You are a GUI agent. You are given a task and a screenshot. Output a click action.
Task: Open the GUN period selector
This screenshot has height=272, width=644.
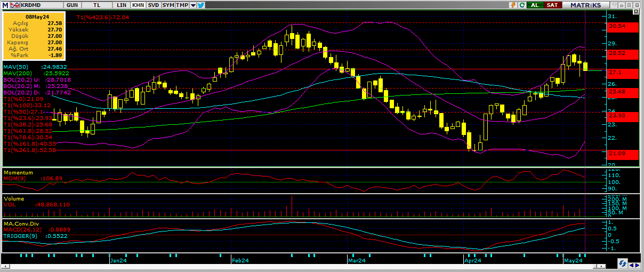[71, 5]
